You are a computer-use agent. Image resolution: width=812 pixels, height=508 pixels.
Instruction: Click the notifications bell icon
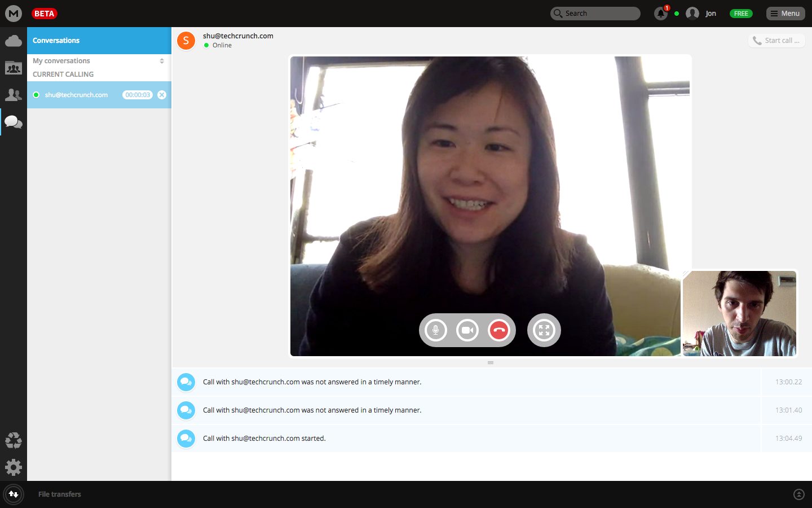[x=660, y=14]
